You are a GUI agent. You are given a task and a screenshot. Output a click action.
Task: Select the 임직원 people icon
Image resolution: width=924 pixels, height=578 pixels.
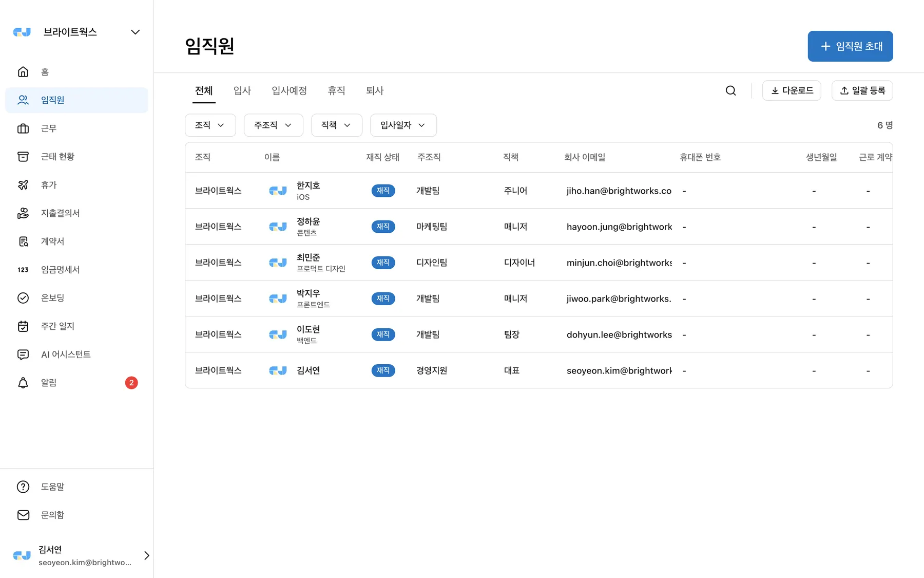click(23, 100)
